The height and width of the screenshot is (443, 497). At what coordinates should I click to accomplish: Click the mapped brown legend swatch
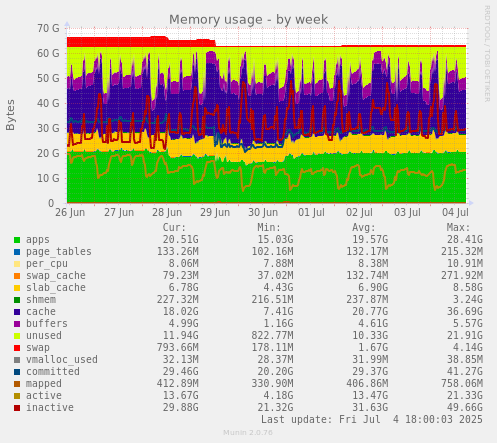coord(17,384)
